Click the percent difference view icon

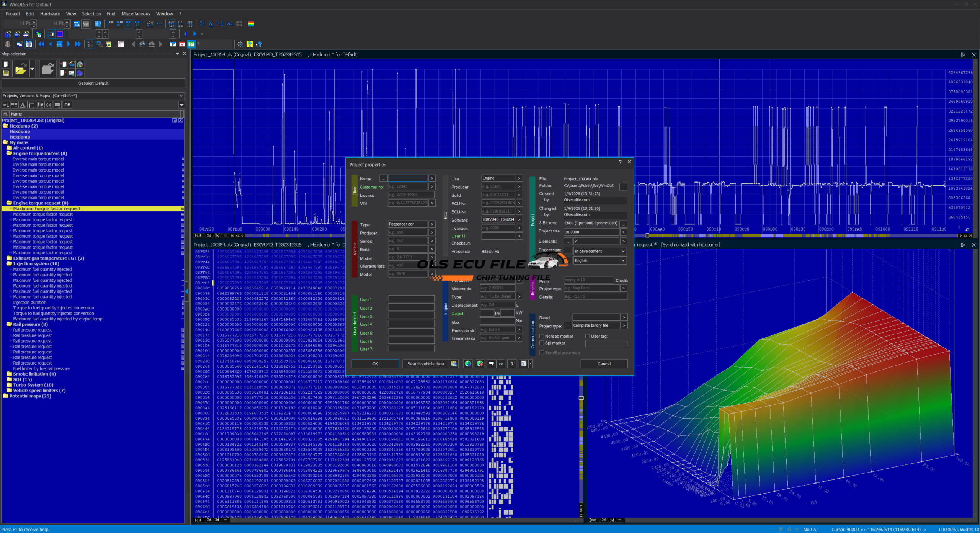[x=202, y=24]
